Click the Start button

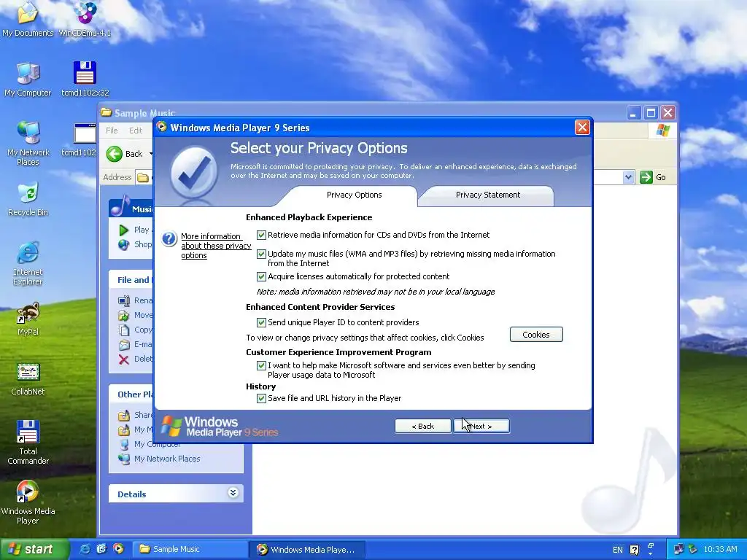click(34, 549)
